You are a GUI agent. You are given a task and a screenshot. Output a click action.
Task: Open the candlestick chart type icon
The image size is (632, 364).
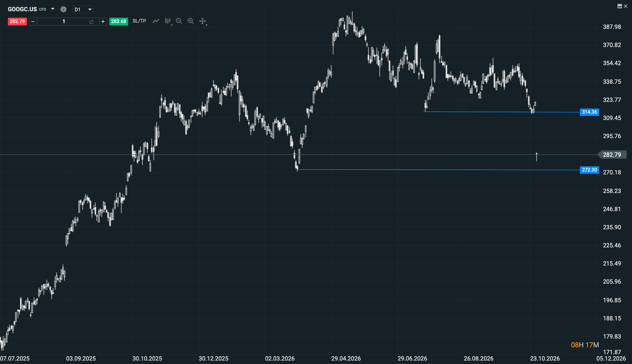(x=168, y=21)
